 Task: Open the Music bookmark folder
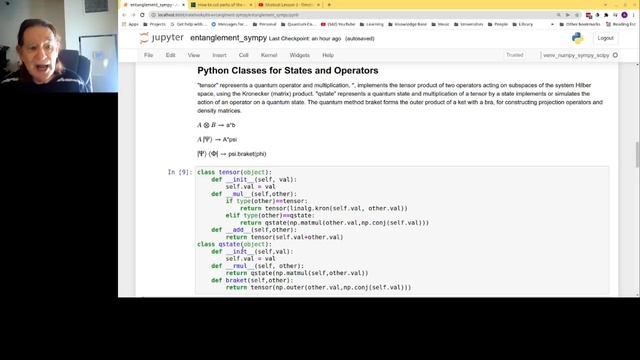pos(440,24)
